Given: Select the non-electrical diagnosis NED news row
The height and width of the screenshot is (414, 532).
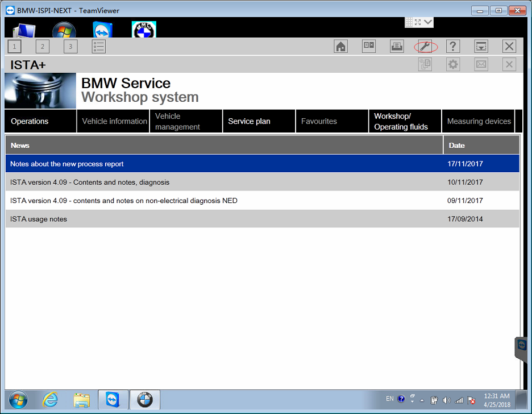Looking at the screenshot, I should tap(262, 201).
